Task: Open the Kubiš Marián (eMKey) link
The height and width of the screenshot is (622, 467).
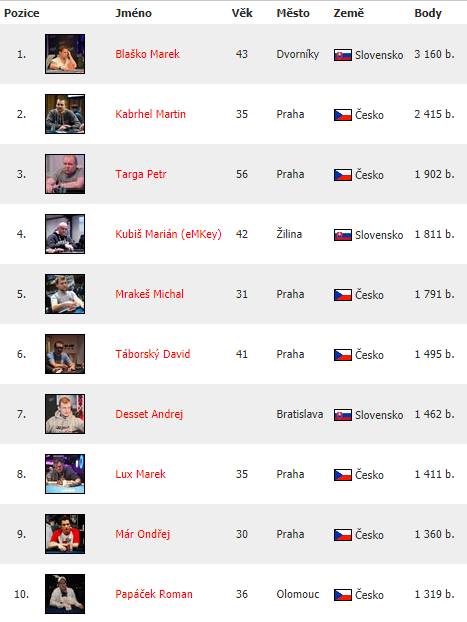Action: [168, 234]
